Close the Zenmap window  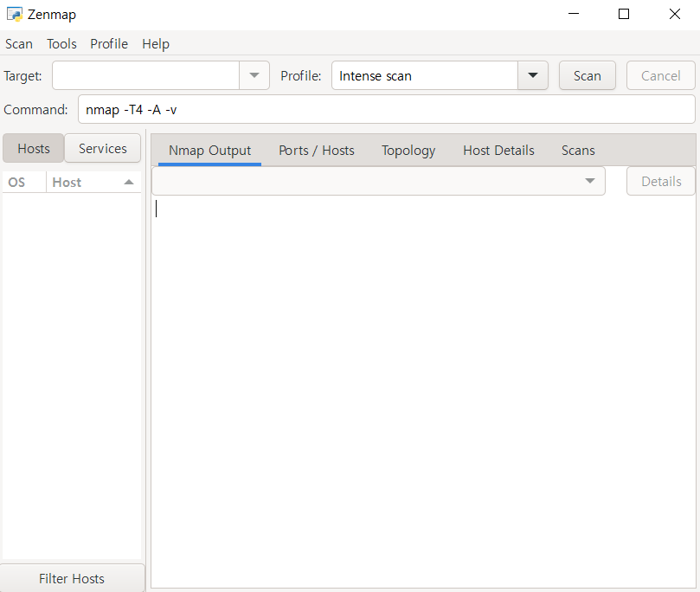675,15
